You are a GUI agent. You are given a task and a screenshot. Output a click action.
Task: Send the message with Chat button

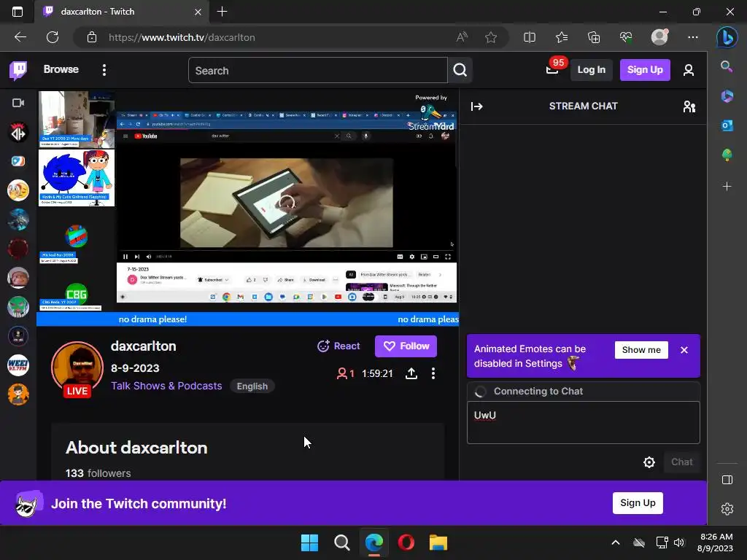click(682, 462)
